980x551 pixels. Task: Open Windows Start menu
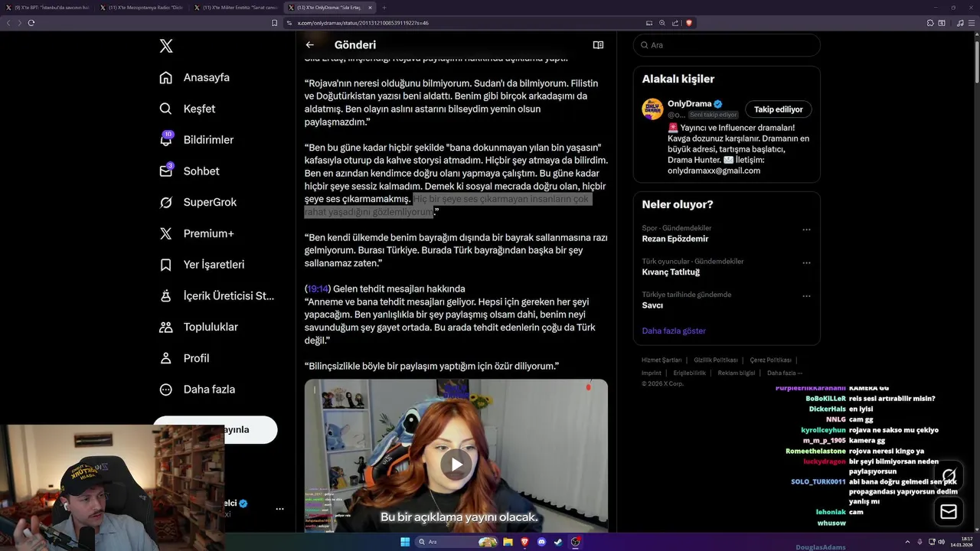pos(405,542)
